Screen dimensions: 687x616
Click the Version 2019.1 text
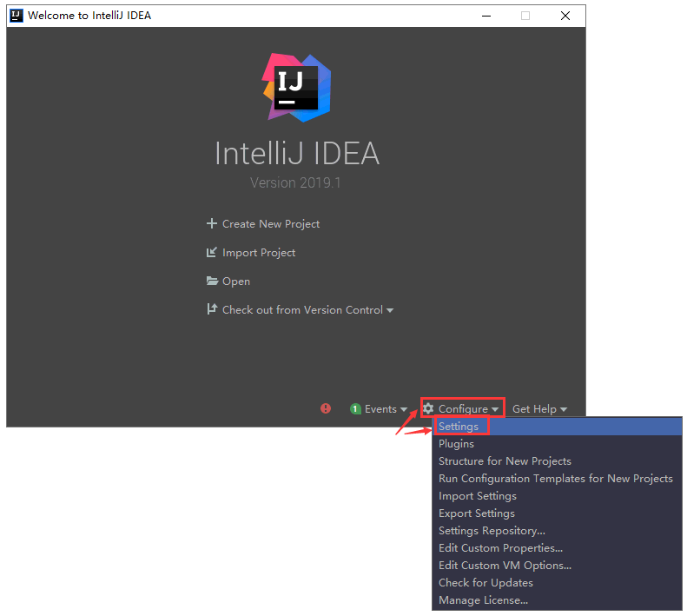(x=295, y=182)
